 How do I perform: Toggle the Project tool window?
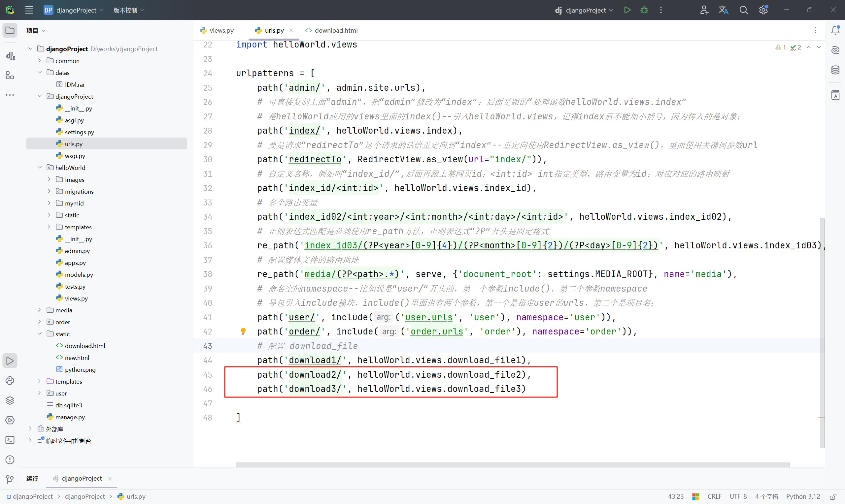[10, 31]
